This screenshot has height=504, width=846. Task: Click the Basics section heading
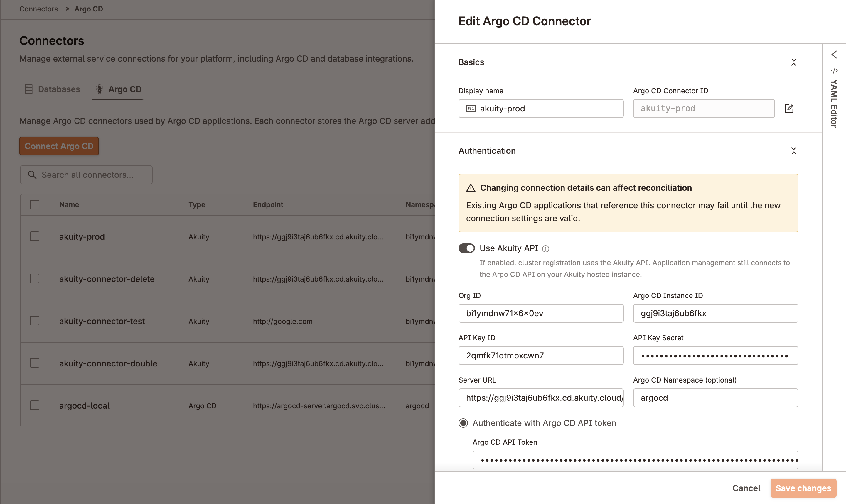[x=471, y=62]
